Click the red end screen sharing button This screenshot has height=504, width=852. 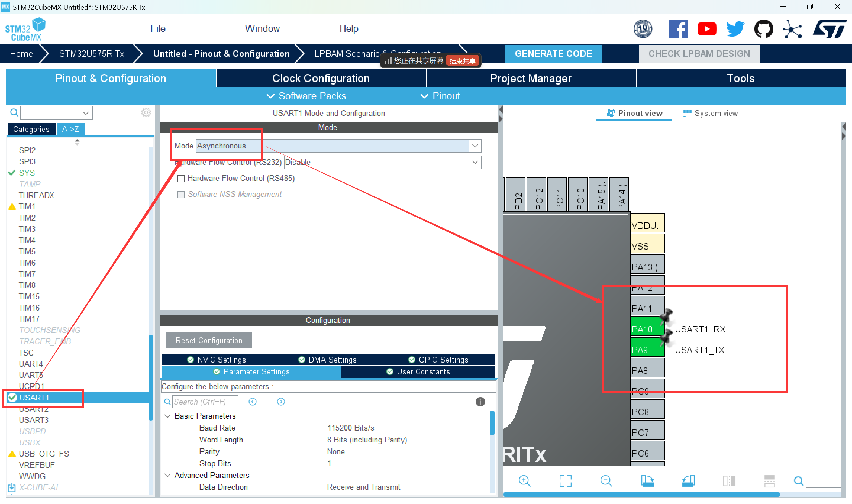(x=462, y=61)
